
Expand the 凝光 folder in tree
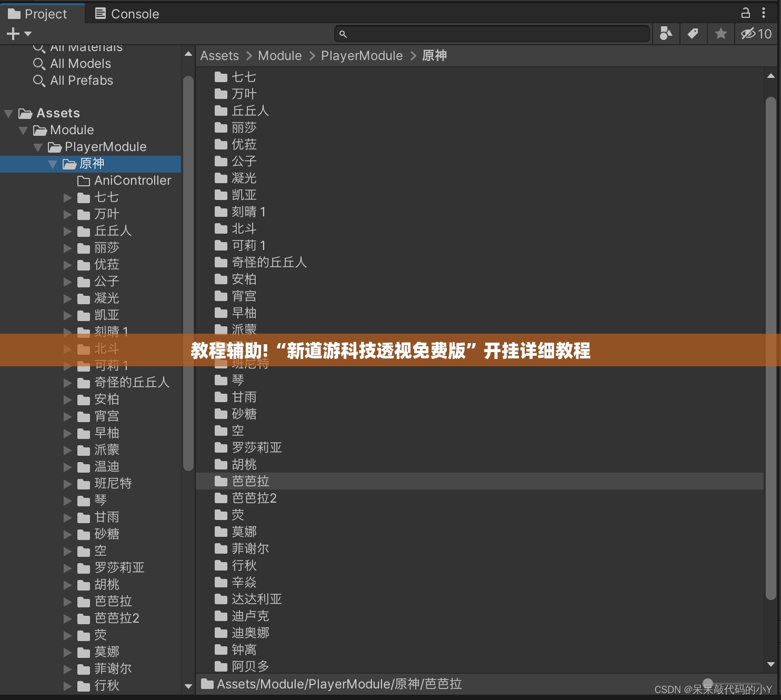[67, 299]
